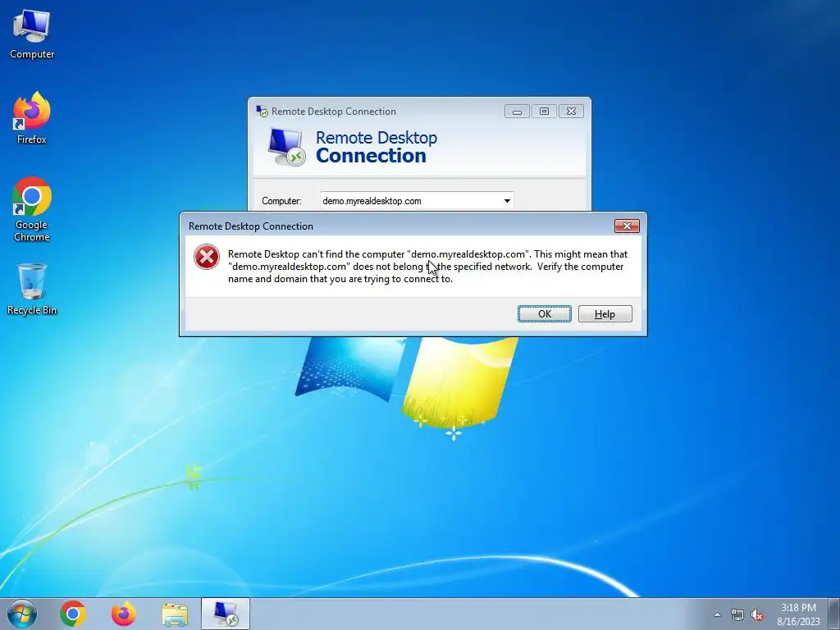The width and height of the screenshot is (840, 630).
Task: Show hidden tray icons arrow
Action: (x=717, y=614)
